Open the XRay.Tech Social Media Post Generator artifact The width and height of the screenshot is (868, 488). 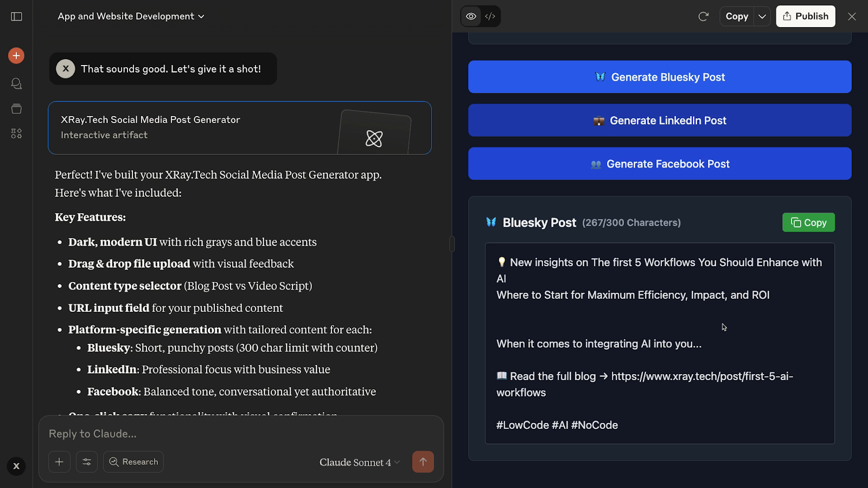pos(240,128)
